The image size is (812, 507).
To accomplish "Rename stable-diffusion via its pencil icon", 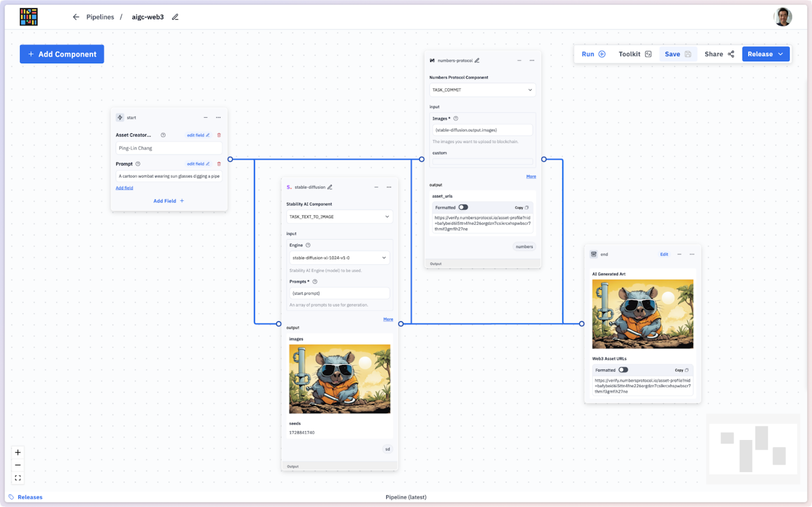I will point(330,187).
